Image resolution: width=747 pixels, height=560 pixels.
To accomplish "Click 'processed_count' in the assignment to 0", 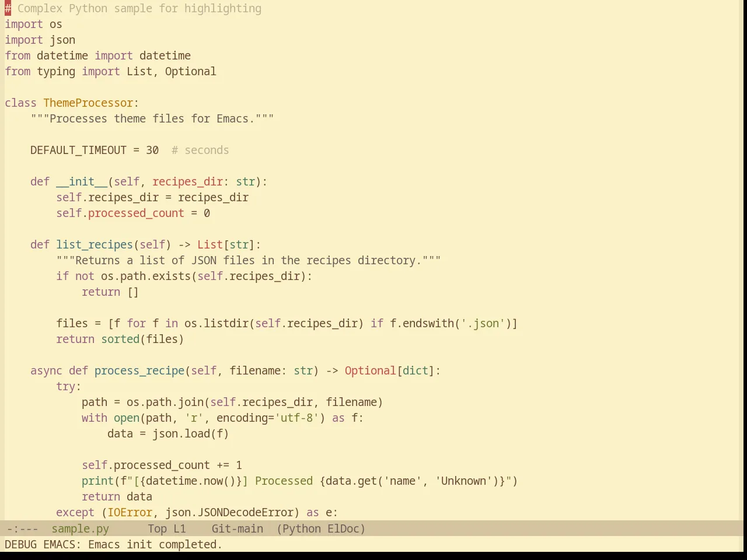I will pos(136,213).
